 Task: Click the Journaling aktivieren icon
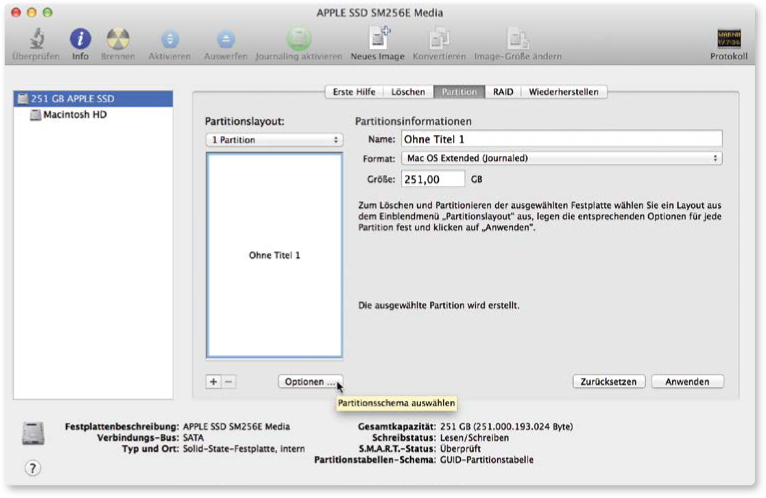298,39
